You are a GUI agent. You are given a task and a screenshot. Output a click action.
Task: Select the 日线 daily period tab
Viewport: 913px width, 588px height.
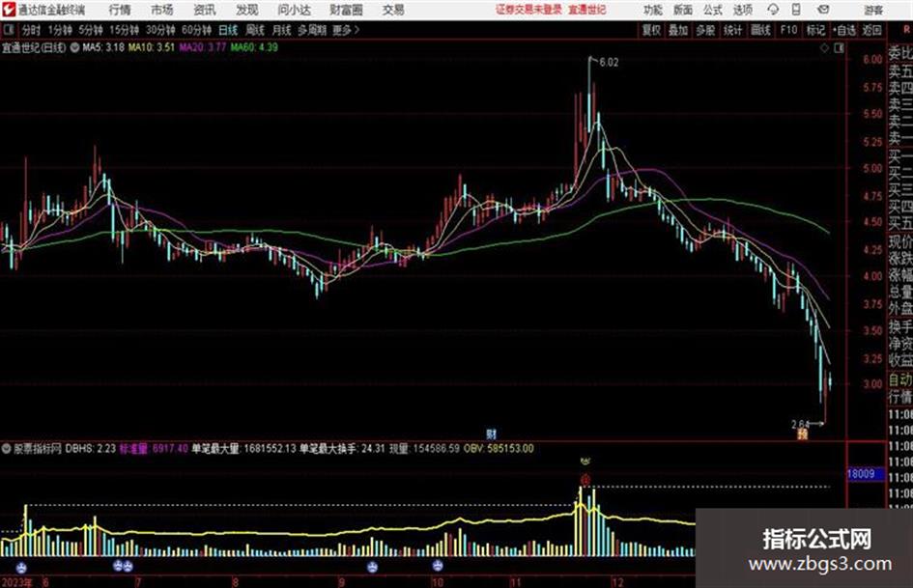228,30
